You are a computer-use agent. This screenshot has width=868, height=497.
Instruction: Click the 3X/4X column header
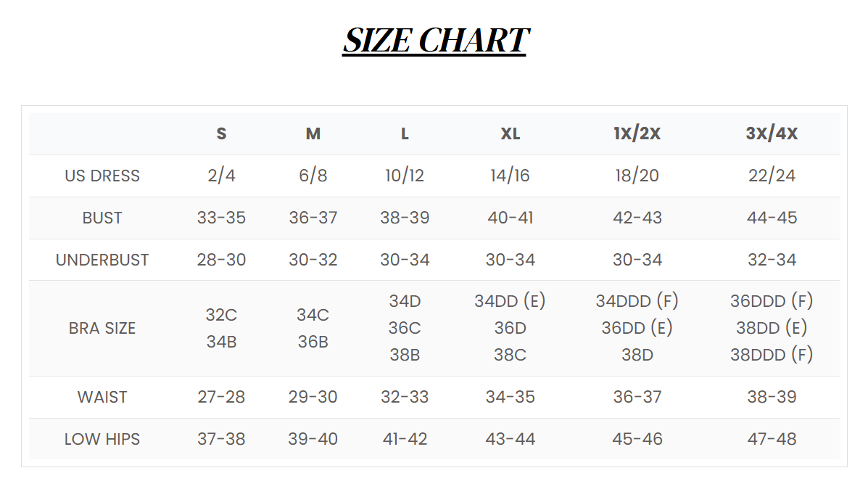[772, 134]
